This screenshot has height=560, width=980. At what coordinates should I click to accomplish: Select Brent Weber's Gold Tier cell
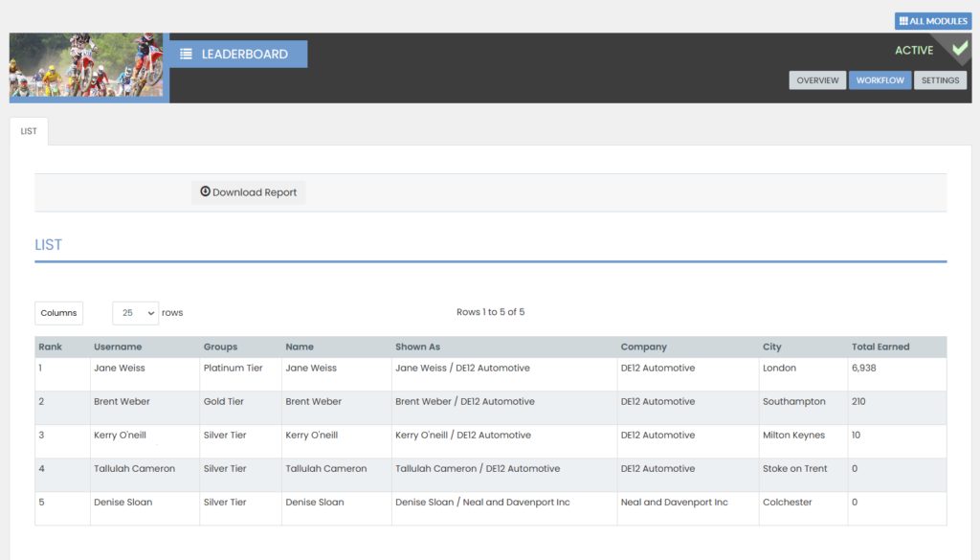click(x=225, y=401)
